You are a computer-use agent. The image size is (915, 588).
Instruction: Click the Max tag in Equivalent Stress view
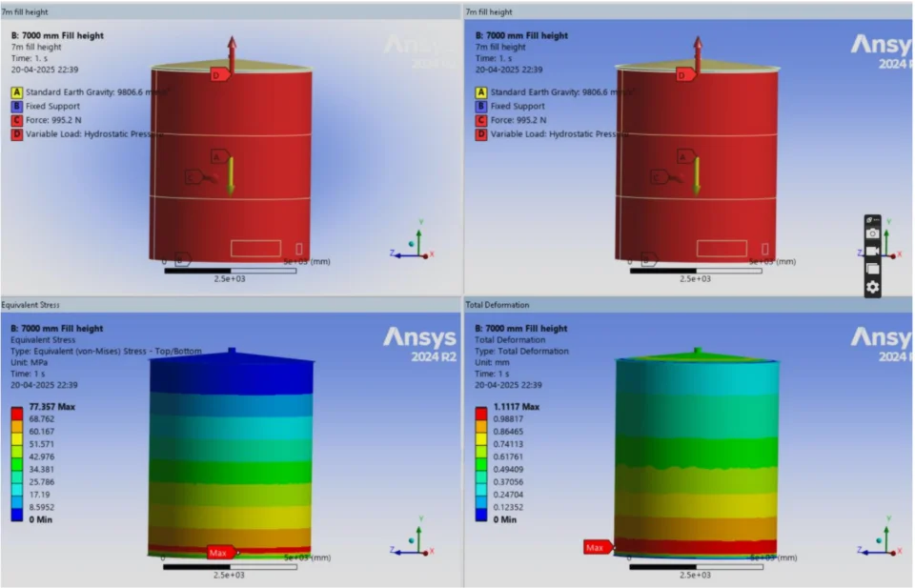(222, 553)
